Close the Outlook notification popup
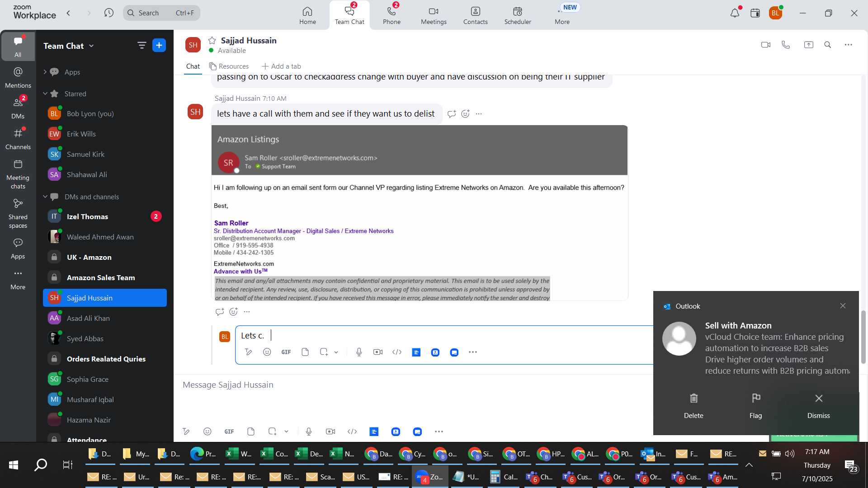Image resolution: width=868 pixels, height=488 pixels. pos(843,306)
